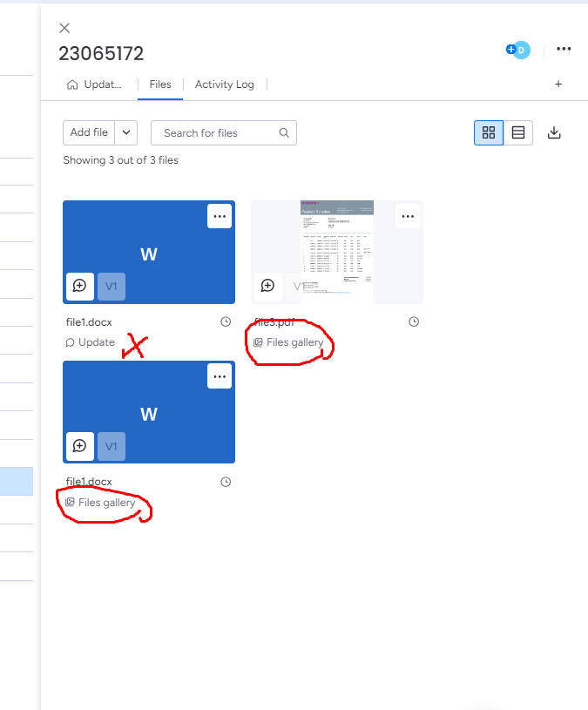The image size is (588, 710).
Task: Open the file3.pdf preview thumbnail
Action: coord(337,253)
